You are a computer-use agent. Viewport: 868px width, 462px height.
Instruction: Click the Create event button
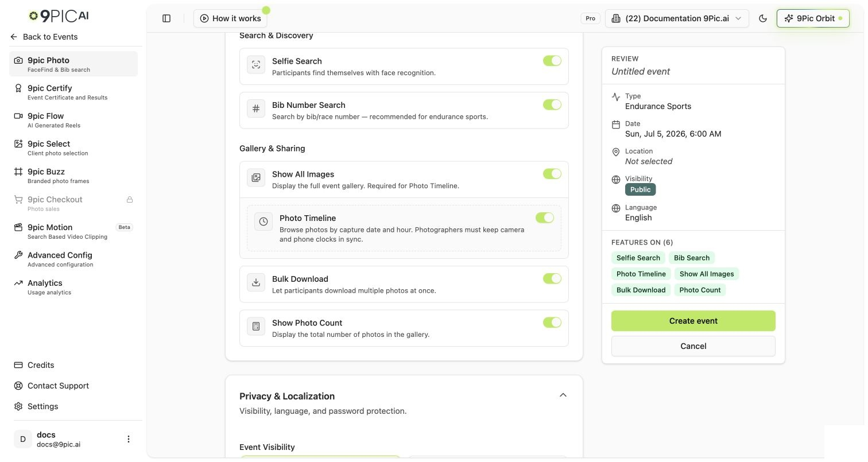pyautogui.click(x=693, y=321)
